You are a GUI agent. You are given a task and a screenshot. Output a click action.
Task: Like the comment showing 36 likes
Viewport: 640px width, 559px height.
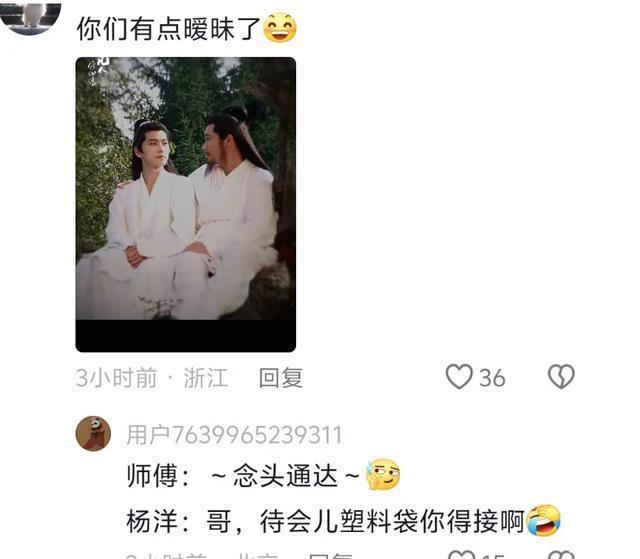pyautogui.click(x=459, y=377)
